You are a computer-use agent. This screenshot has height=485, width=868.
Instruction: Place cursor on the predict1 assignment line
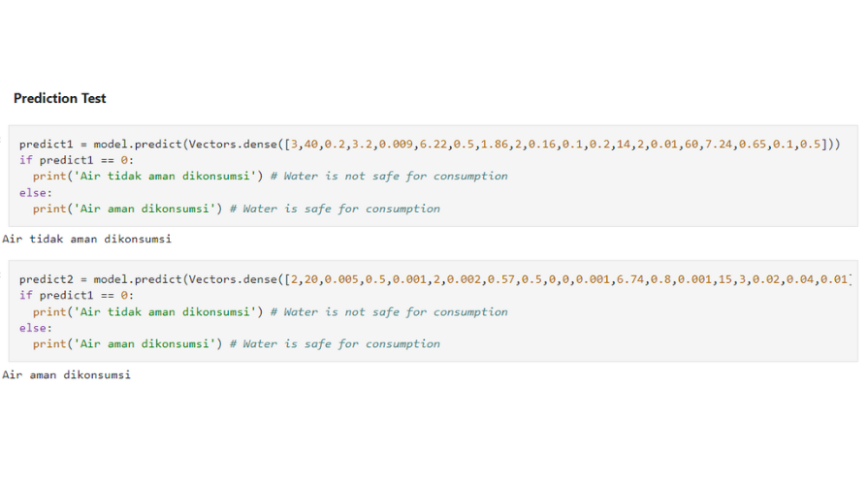point(430,144)
